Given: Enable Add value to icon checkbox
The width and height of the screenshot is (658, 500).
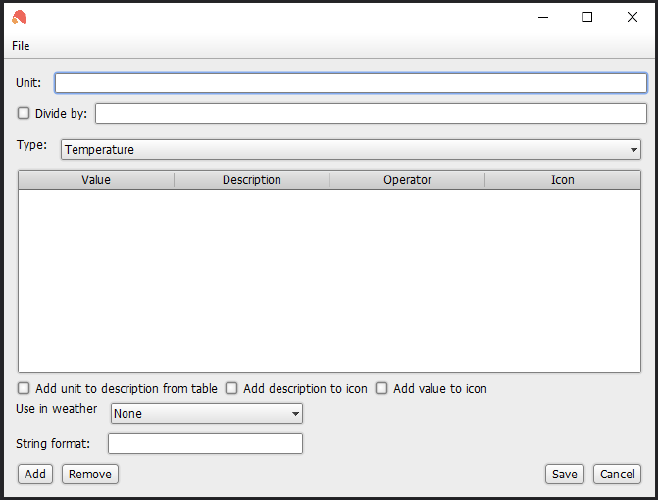Looking at the screenshot, I should pyautogui.click(x=381, y=388).
